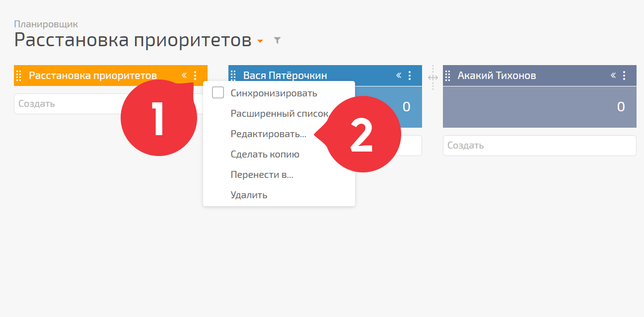The height and width of the screenshot is (317, 644).
Task: Tick the Синхронизировать checkbox
Action: pyautogui.click(x=218, y=92)
